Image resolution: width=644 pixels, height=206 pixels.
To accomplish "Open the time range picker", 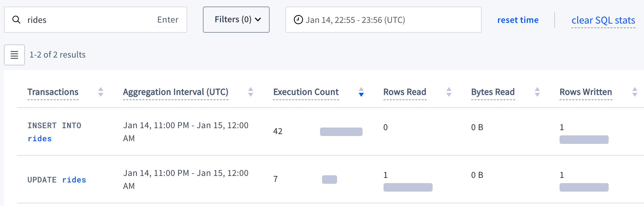I will (x=383, y=20).
